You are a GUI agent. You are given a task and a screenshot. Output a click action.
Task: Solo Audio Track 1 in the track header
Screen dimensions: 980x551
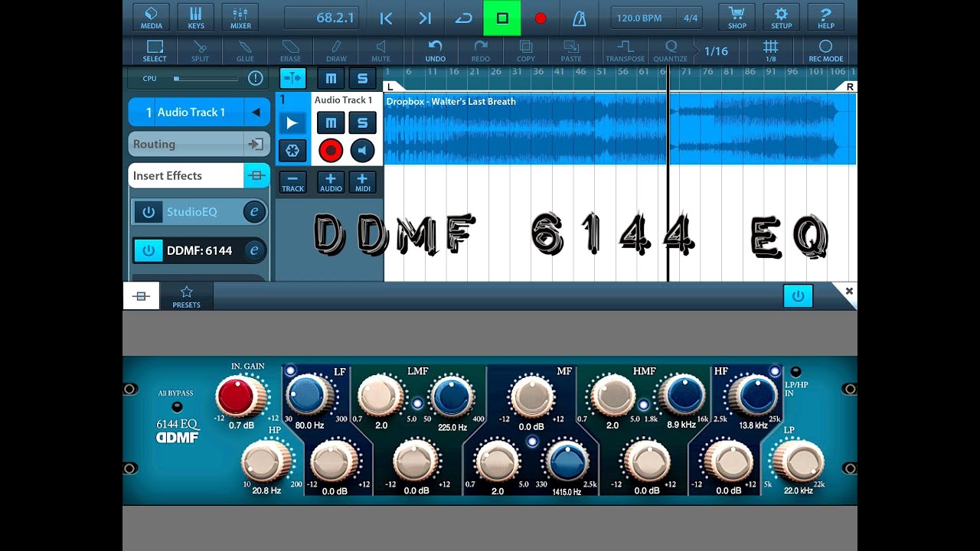[363, 122]
